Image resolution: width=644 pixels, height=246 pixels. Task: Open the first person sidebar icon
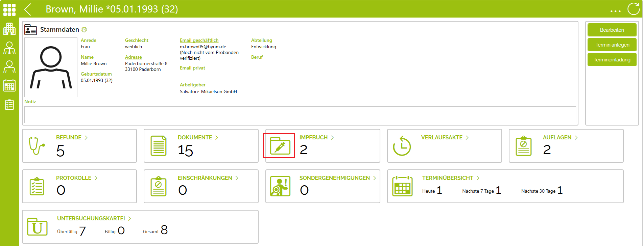coord(9,48)
